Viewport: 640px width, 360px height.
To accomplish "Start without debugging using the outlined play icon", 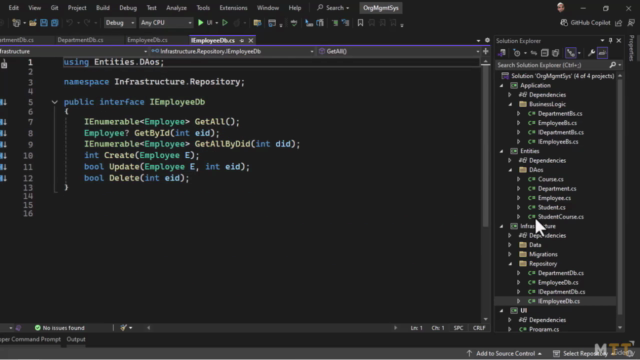I will 225,23.
